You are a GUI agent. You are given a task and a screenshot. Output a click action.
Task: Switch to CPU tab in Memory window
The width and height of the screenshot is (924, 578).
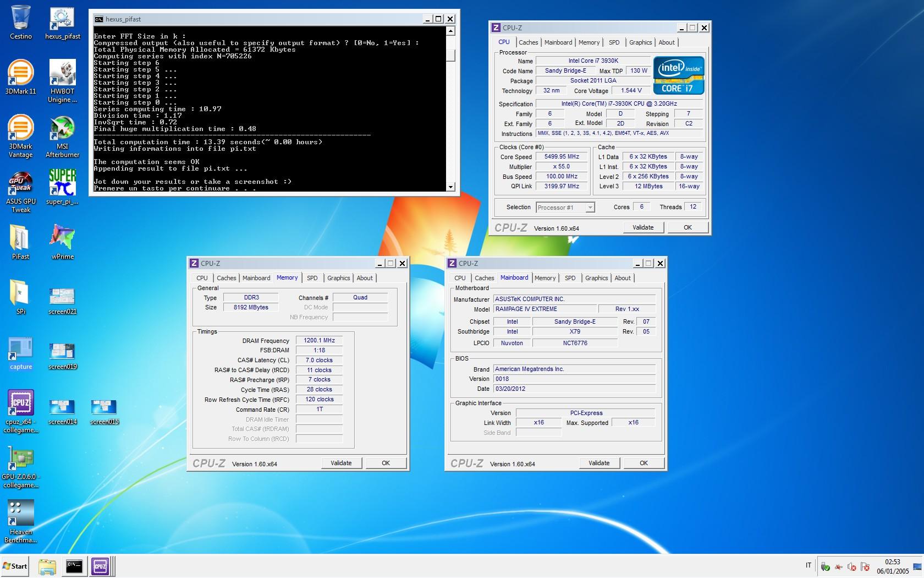(202, 278)
